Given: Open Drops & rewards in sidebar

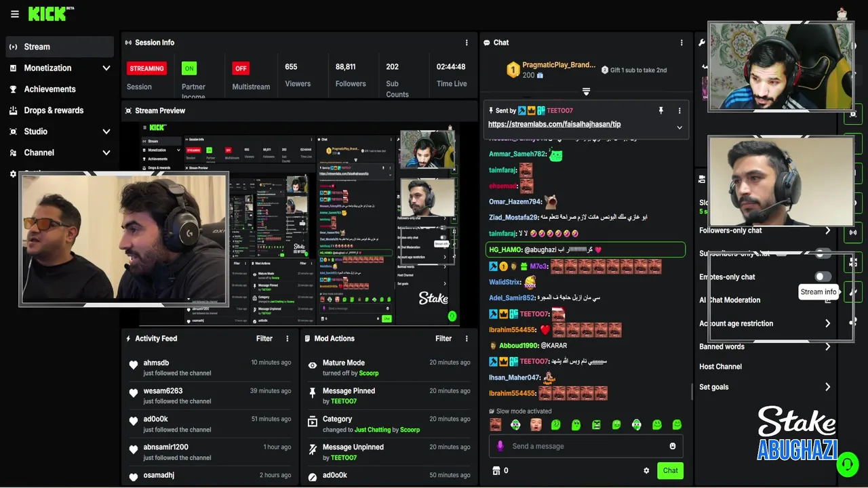Looking at the screenshot, I should tap(60, 110).
